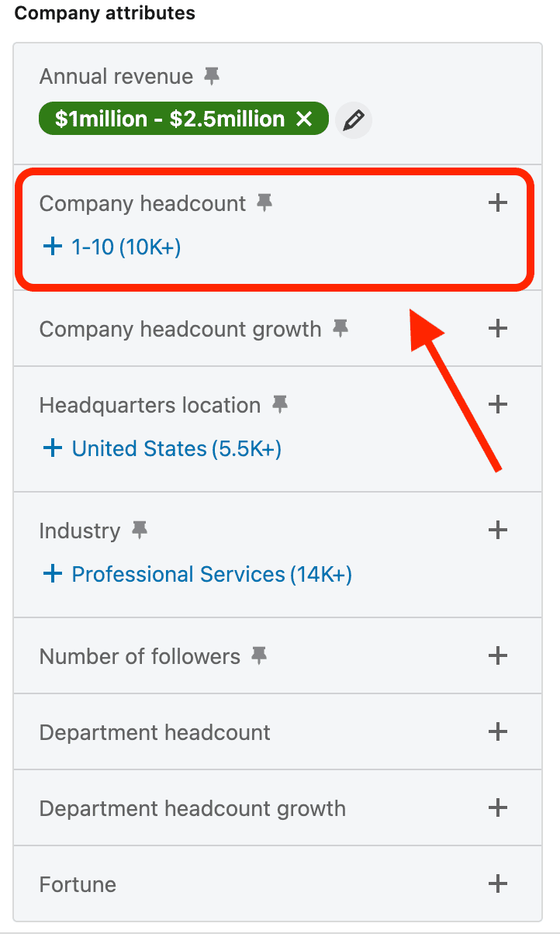The width and height of the screenshot is (560, 937).
Task: Toggle pin on Industry filter
Action: coord(139,531)
